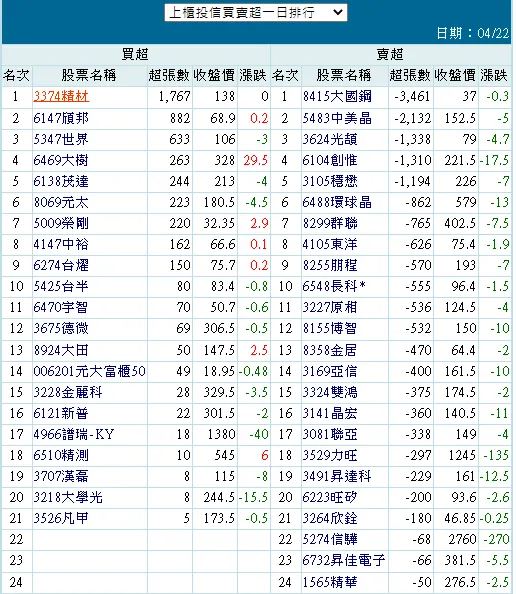The width and height of the screenshot is (516, 594).
Task: Click the 3081聯亞 stock link
Action: click(x=330, y=435)
